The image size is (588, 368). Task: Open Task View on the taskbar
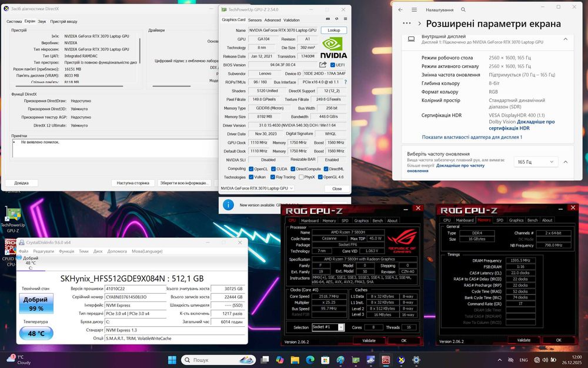[x=265, y=360]
